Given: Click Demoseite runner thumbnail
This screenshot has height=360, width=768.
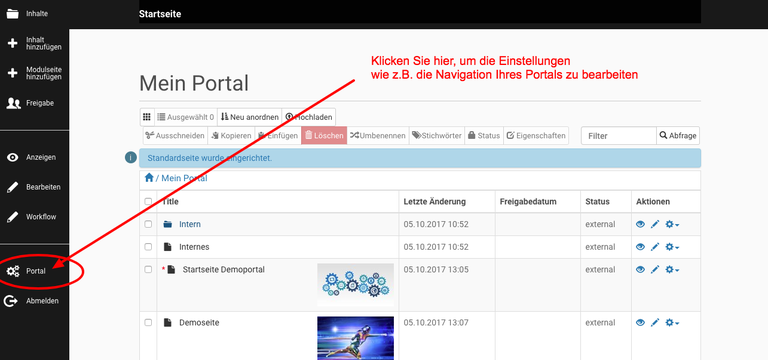Looking at the screenshot, I should tap(355, 338).
